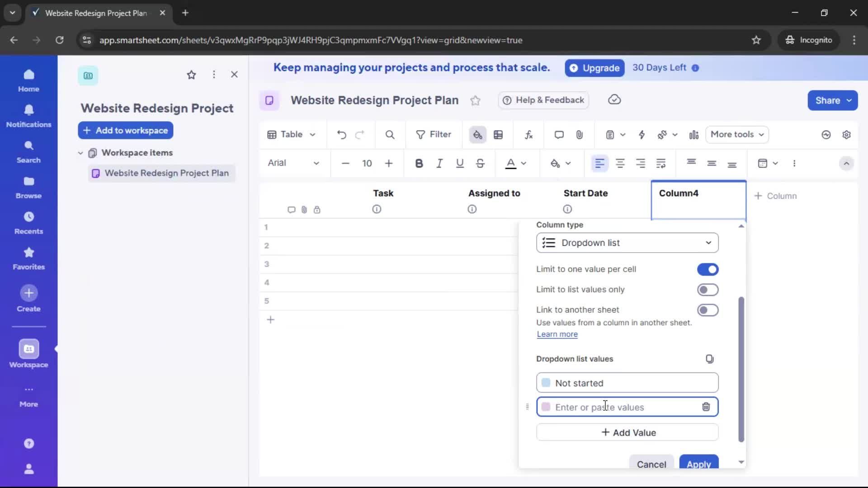868x488 pixels.
Task: Open the automation lightning bolt icon
Action: pos(642,135)
